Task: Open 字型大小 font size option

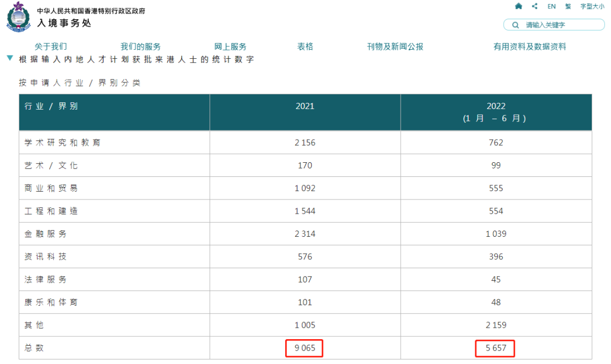Action: (592, 7)
